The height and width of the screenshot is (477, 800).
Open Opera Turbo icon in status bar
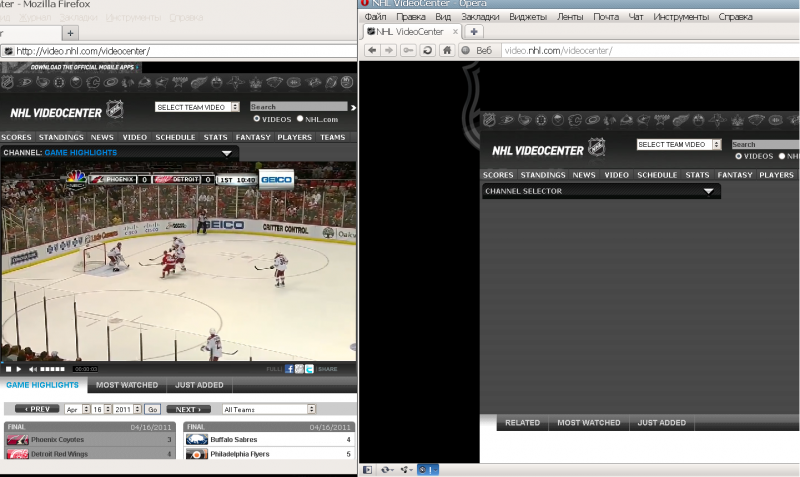(428, 470)
